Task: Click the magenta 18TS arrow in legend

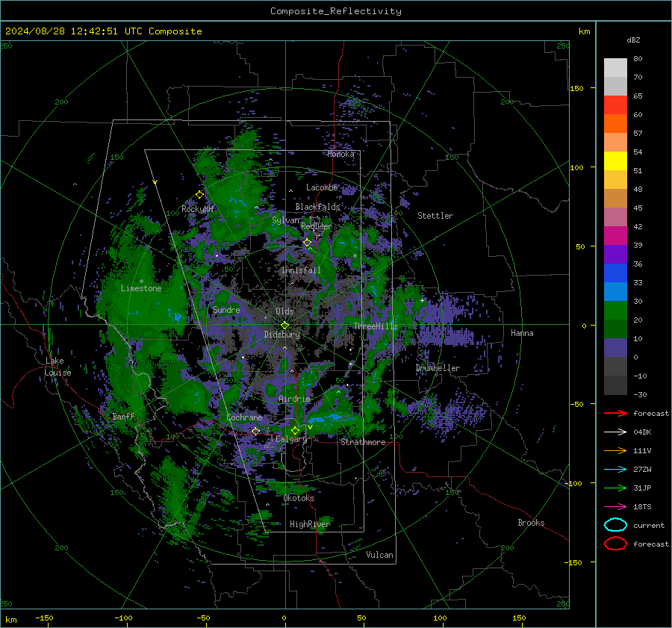Action: [615, 506]
